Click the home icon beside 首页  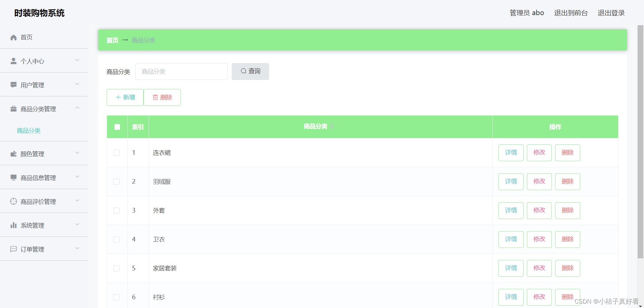click(13, 37)
